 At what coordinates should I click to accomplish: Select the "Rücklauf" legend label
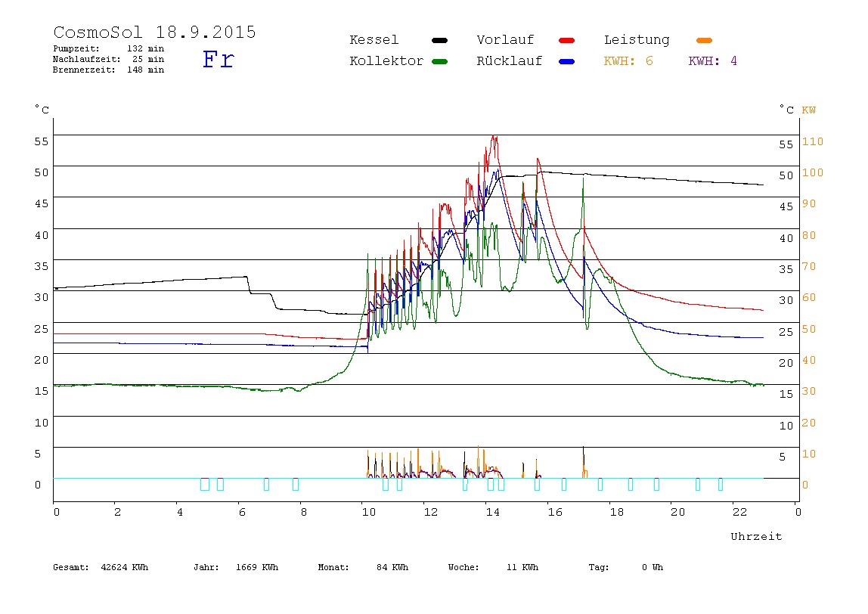pos(510,61)
